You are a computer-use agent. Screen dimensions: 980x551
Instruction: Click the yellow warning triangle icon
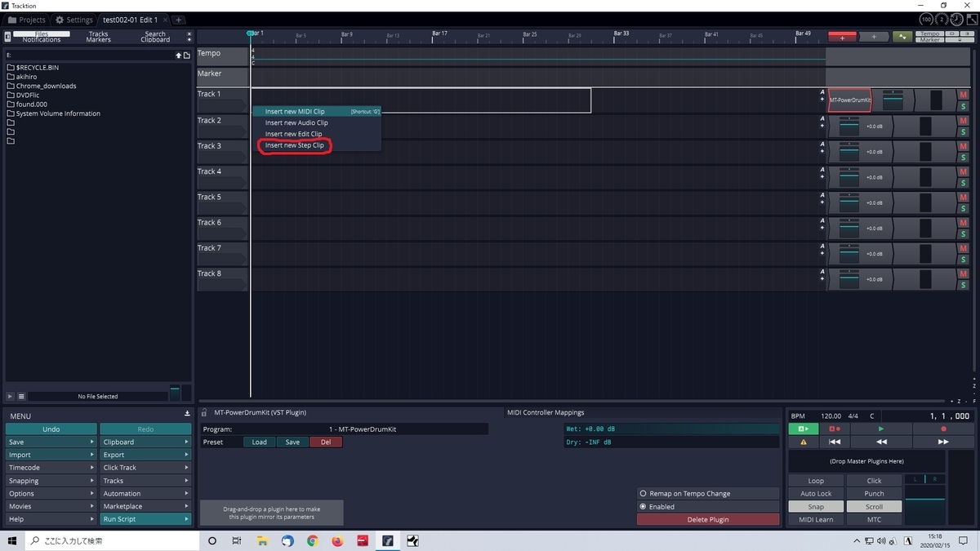(804, 442)
